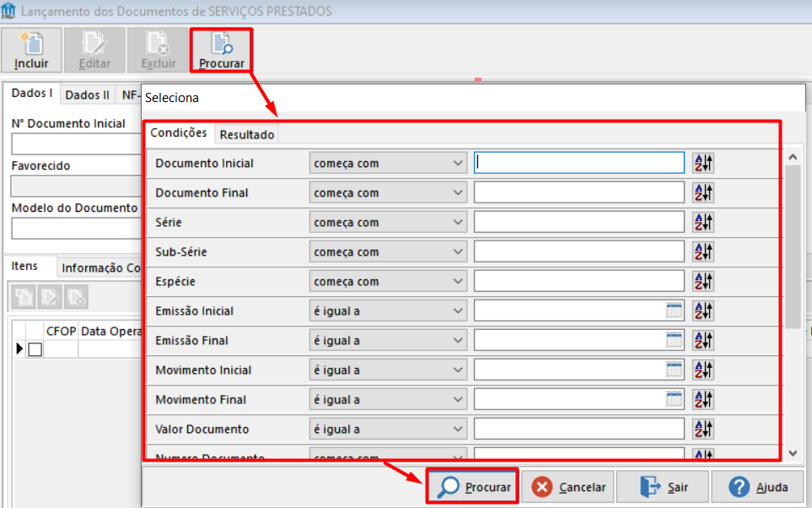This screenshot has width=812, height=508.
Task: Click the Favorecido field in main window
Action: pos(76,186)
